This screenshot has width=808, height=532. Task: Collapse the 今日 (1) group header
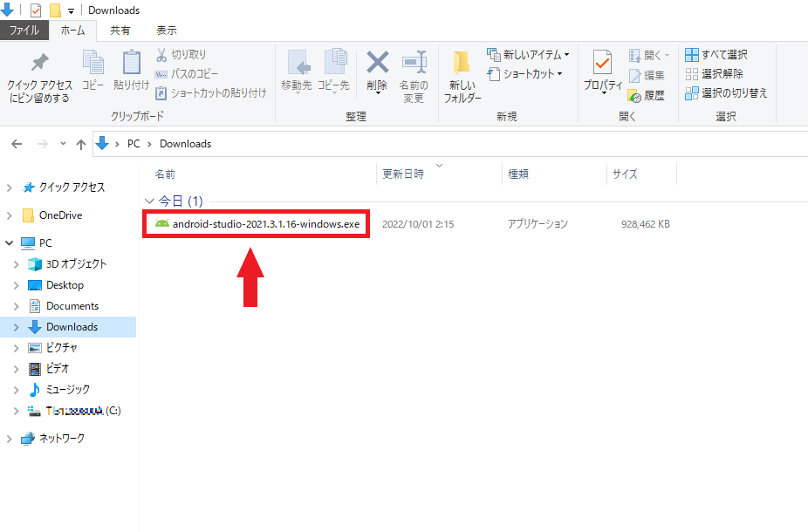pos(150,200)
